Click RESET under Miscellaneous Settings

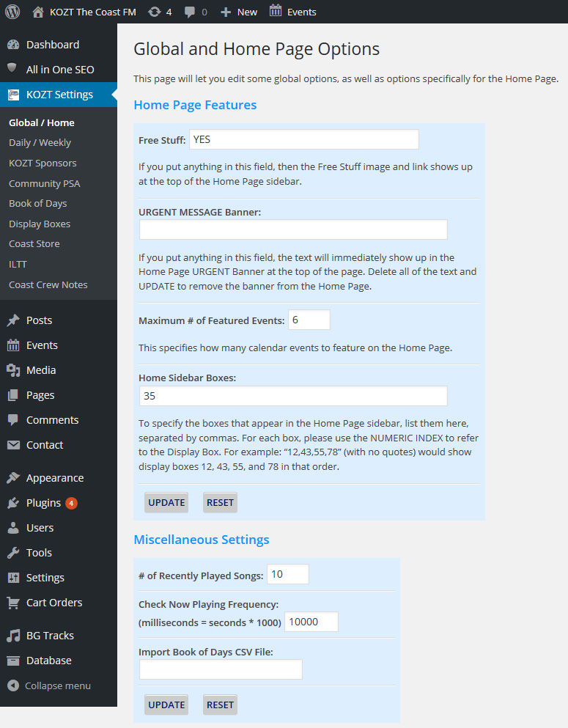coord(220,705)
